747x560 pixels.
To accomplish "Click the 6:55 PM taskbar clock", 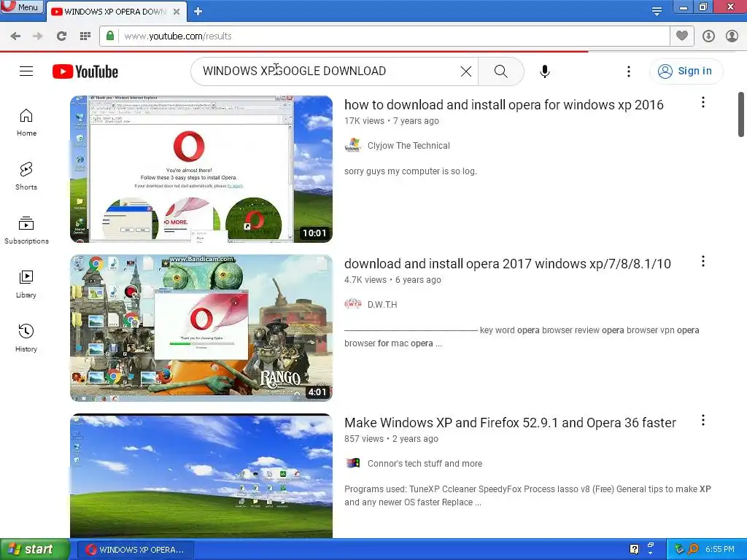I will [x=719, y=550].
